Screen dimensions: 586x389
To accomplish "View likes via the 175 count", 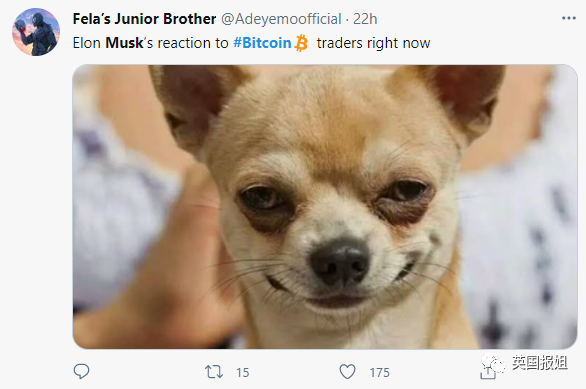I will point(380,373).
